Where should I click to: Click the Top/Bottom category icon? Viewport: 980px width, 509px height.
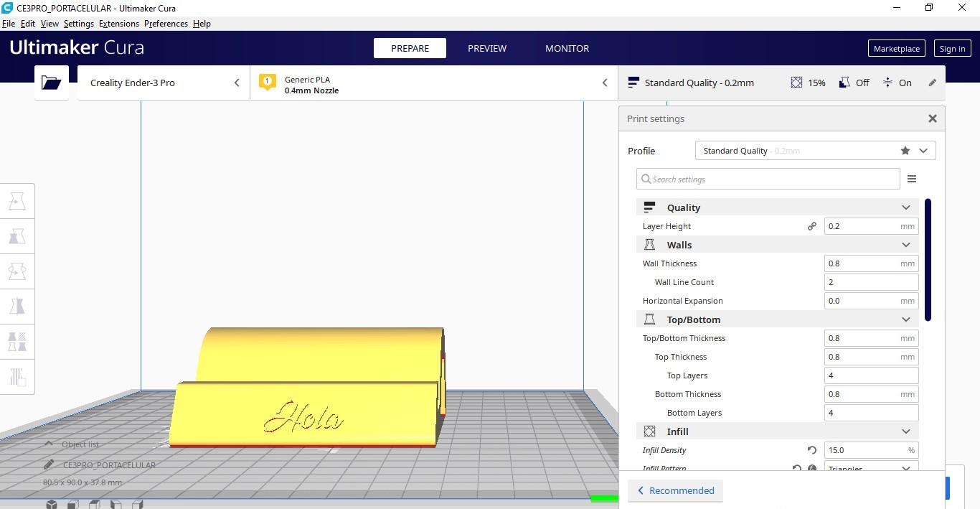coord(649,319)
